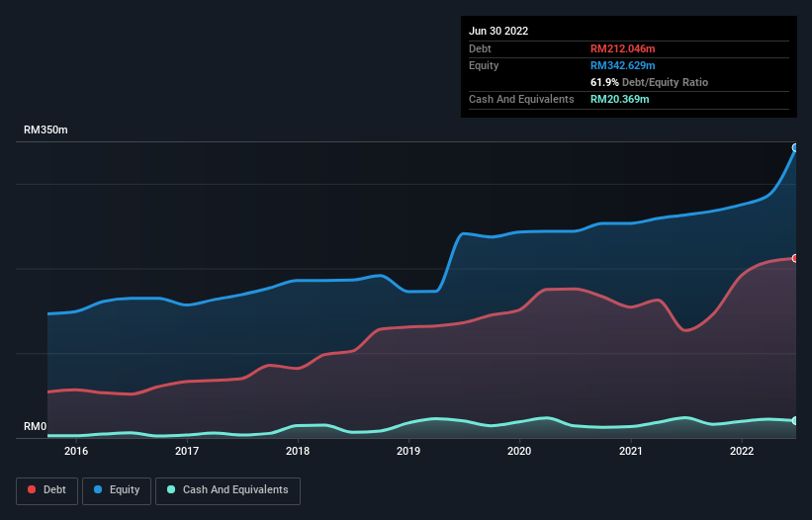Toggle the Debt series legend button
The image size is (812, 520).
pyautogui.click(x=46, y=490)
